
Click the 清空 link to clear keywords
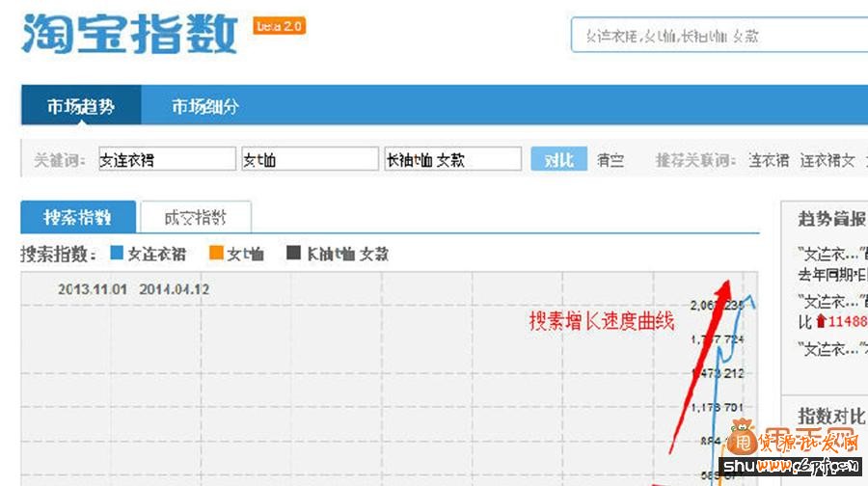pyautogui.click(x=610, y=160)
